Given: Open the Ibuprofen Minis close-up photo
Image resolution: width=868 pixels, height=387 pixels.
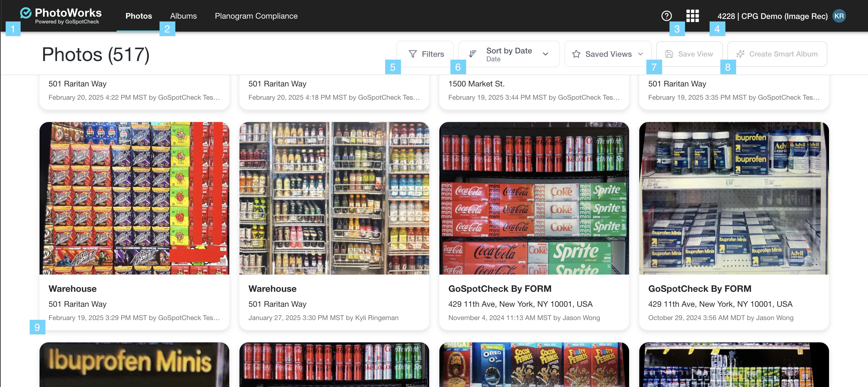Looking at the screenshot, I should coord(134,365).
